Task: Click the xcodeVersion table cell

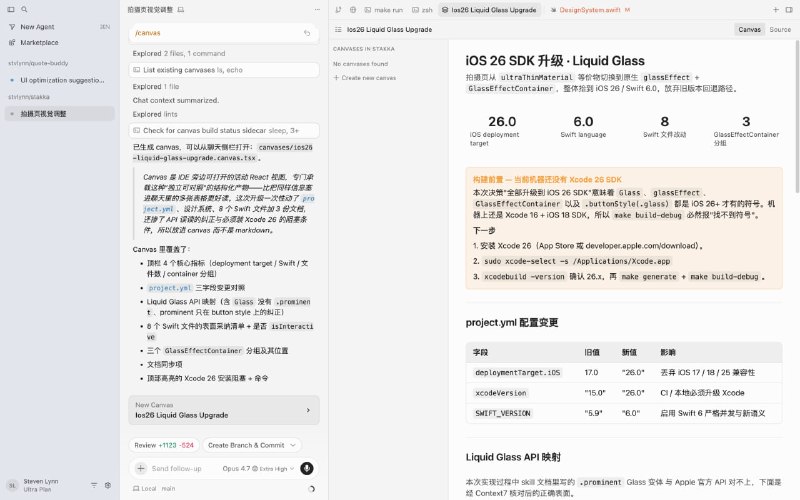Action: pos(501,393)
